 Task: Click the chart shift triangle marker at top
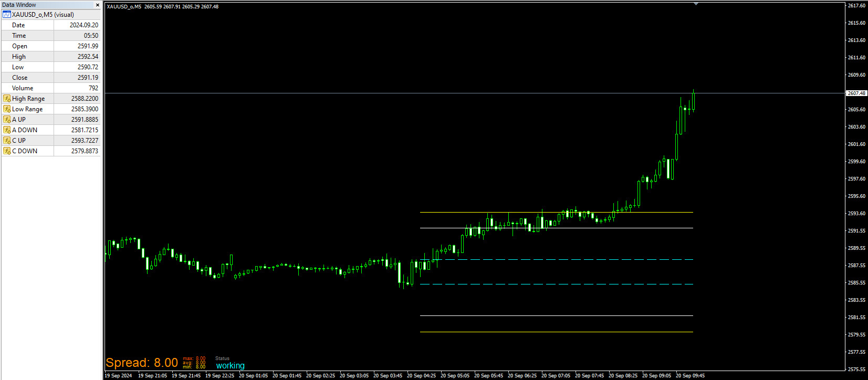[x=696, y=4]
